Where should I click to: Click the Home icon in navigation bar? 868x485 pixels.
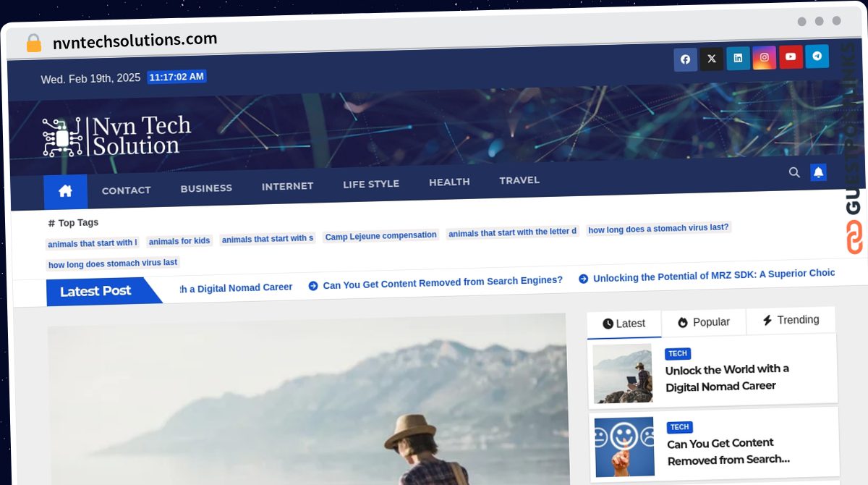click(65, 191)
